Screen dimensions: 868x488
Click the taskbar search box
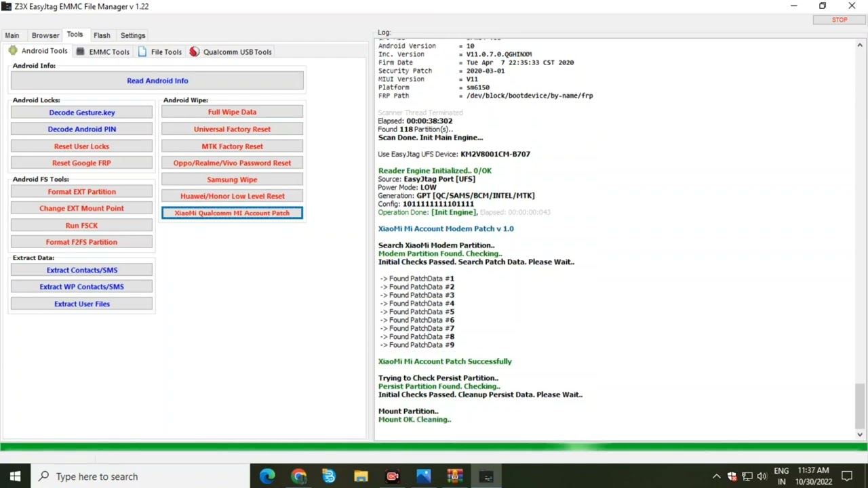point(140,476)
